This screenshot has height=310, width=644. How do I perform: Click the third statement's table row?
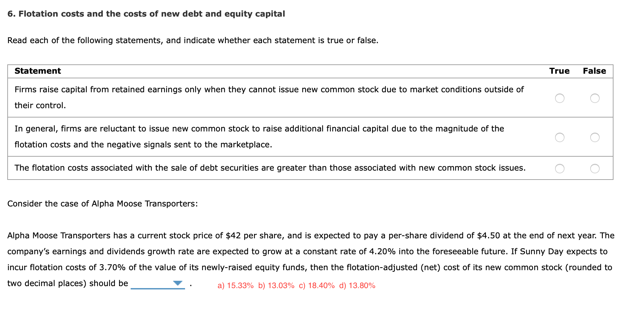coord(265,168)
